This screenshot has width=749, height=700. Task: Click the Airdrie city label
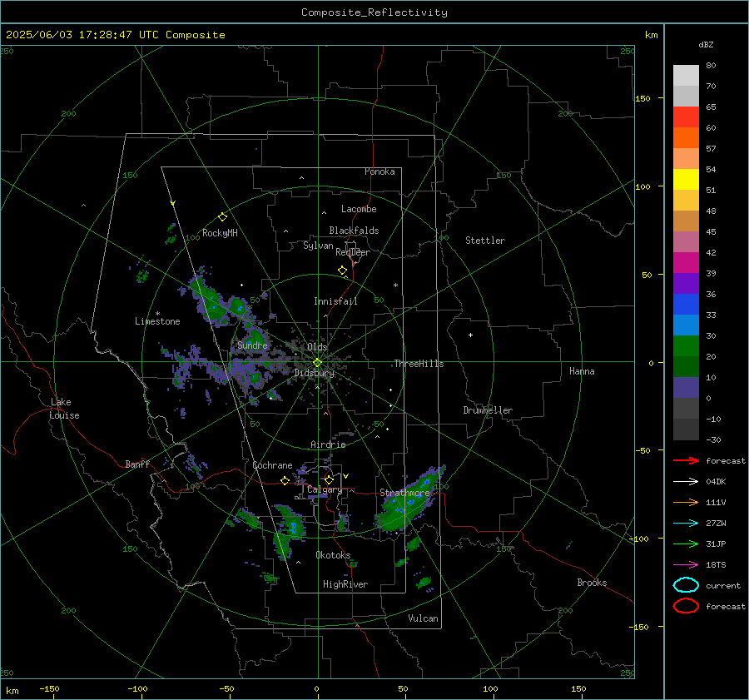(328, 444)
